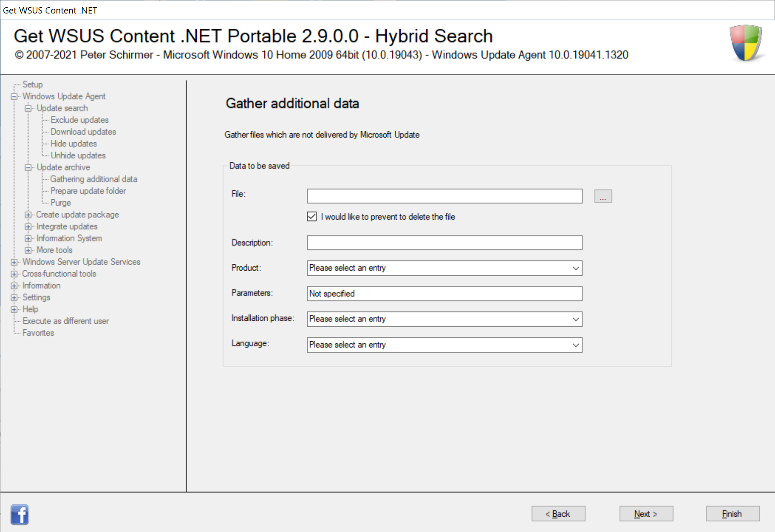Toggle the prevent file deletion checkbox
Image resolution: width=775 pixels, height=532 pixels.
click(312, 217)
